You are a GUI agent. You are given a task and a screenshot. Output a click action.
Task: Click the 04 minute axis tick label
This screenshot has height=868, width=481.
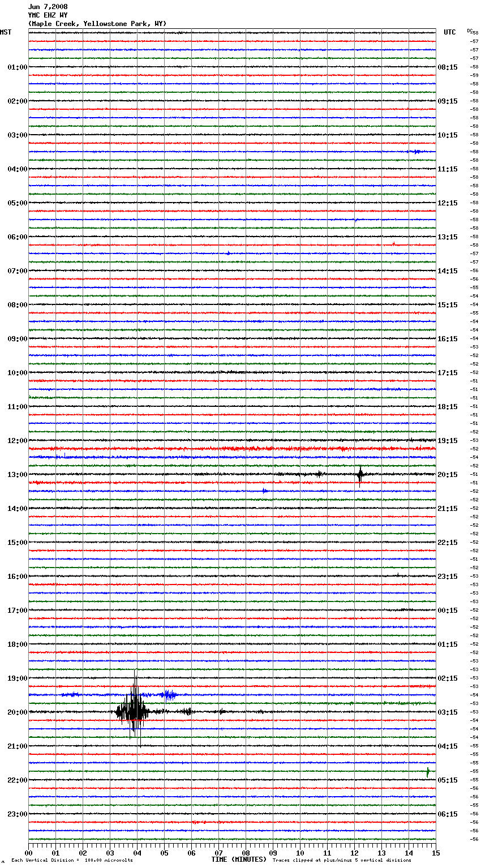(137, 853)
